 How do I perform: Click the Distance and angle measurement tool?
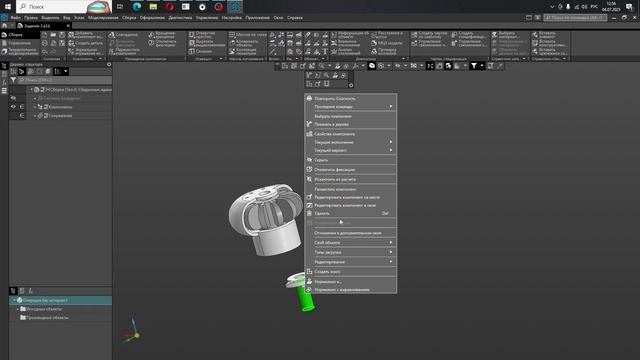[x=387, y=35]
